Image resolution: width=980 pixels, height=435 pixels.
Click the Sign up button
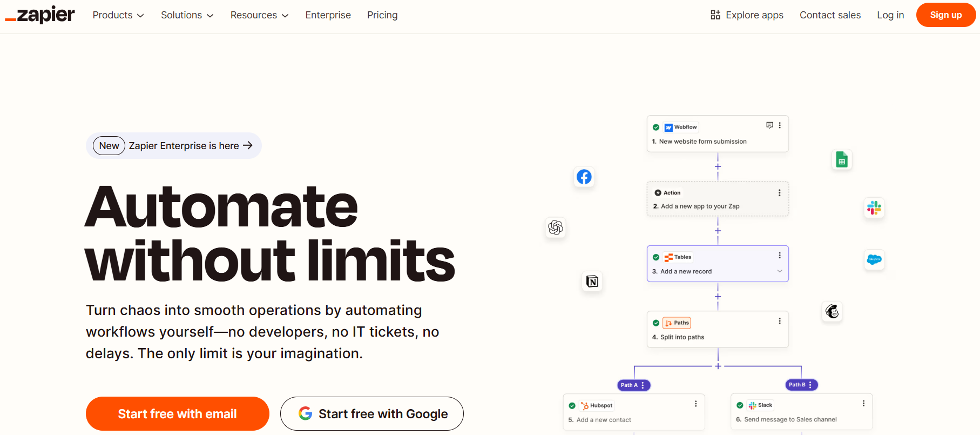945,15
